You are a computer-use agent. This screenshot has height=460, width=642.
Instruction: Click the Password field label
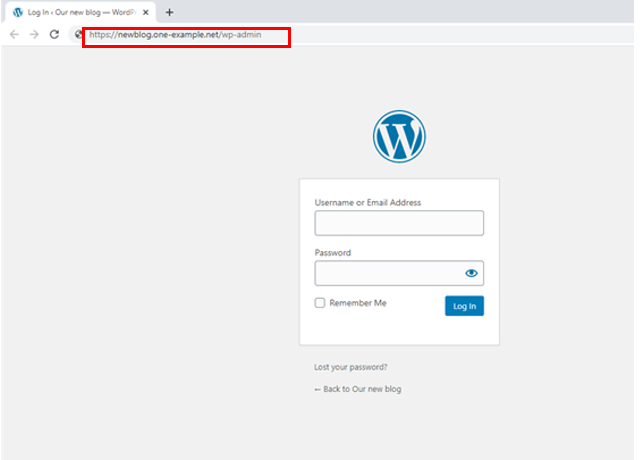pyautogui.click(x=332, y=253)
